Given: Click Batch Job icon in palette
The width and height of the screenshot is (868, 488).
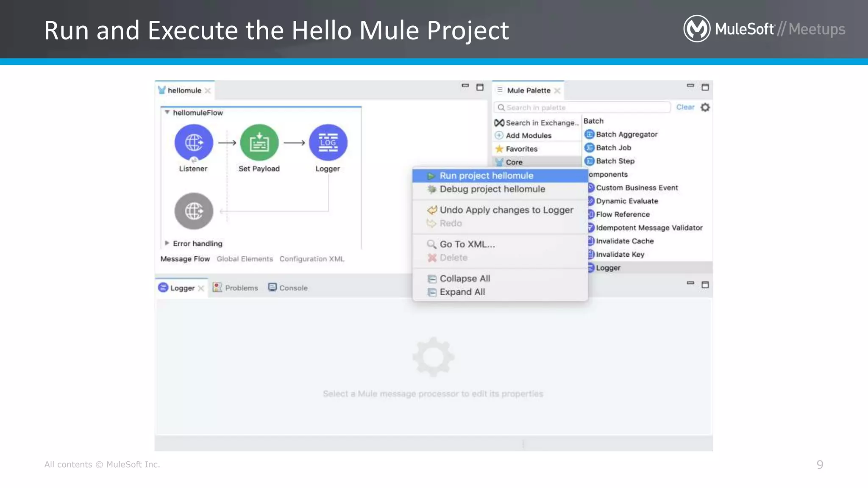Looking at the screenshot, I should point(590,148).
